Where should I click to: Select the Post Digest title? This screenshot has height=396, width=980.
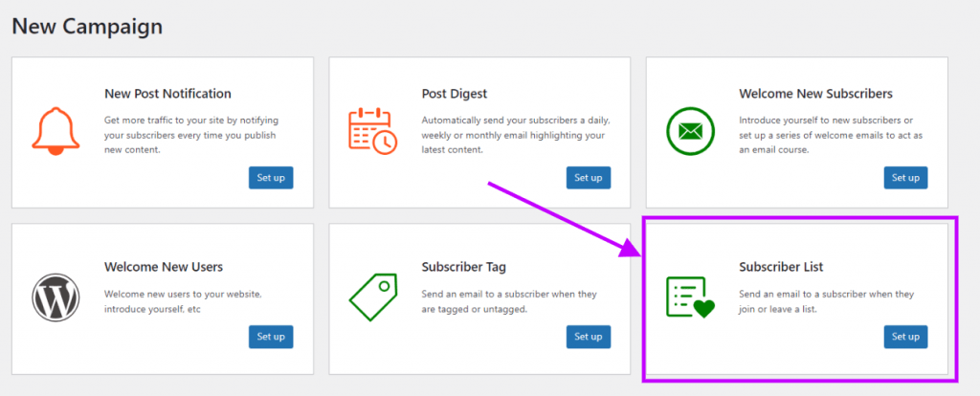tap(455, 94)
